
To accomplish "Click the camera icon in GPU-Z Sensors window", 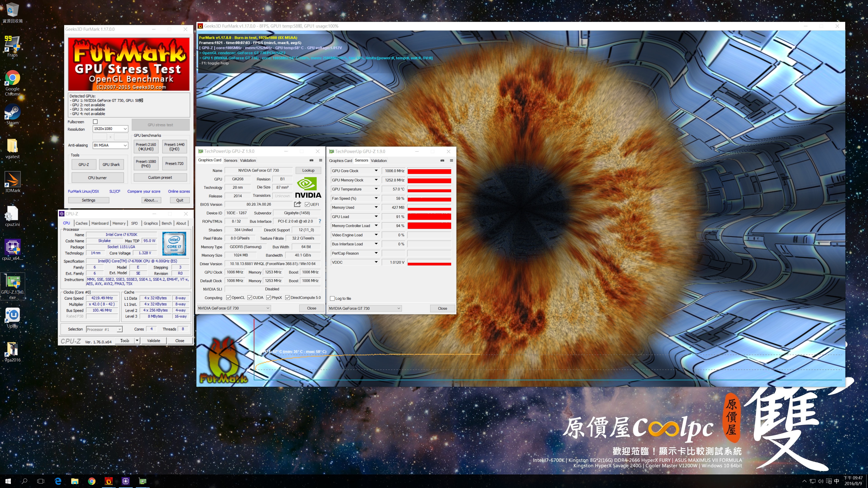I will tap(442, 161).
